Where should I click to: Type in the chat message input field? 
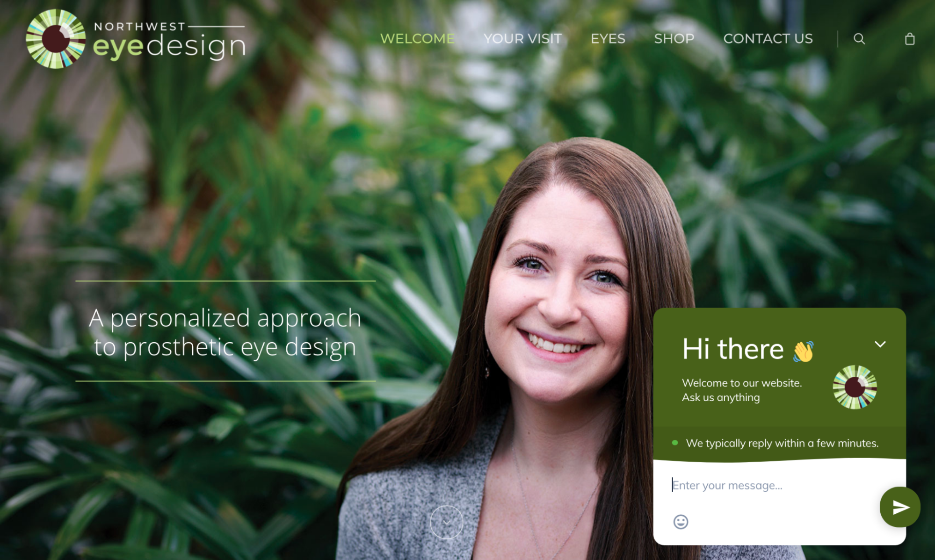click(x=767, y=485)
